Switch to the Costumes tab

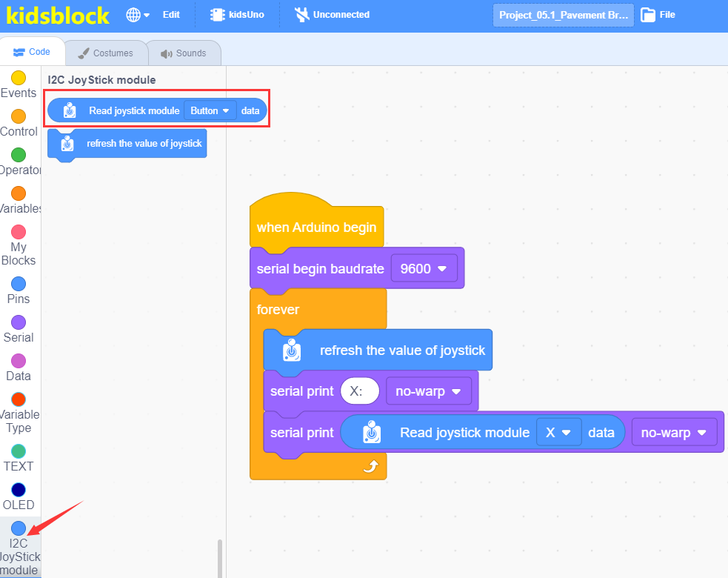[x=106, y=53]
